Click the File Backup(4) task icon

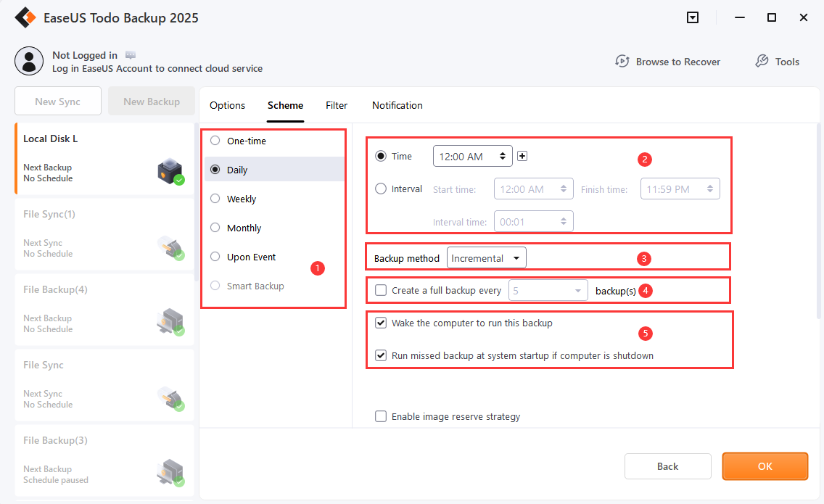tap(170, 322)
